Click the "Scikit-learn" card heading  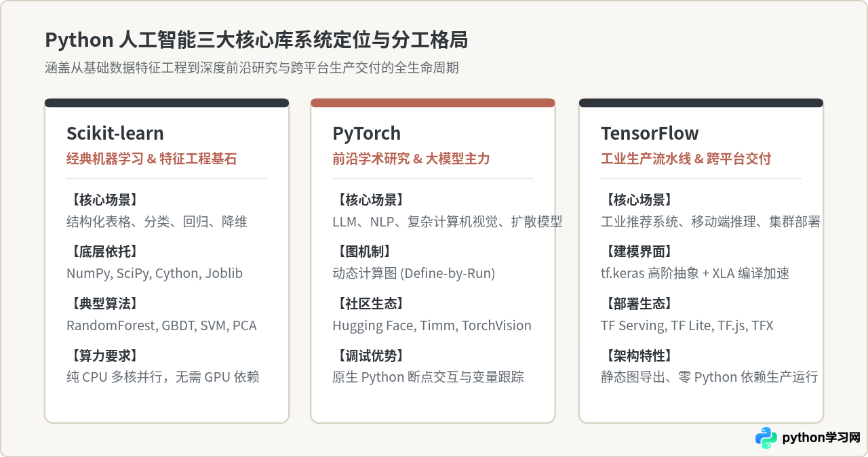pyautogui.click(x=115, y=133)
